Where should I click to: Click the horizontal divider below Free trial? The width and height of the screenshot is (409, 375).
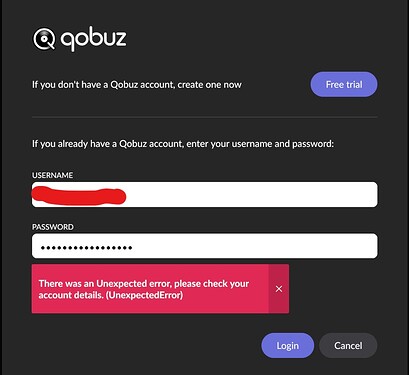click(205, 117)
